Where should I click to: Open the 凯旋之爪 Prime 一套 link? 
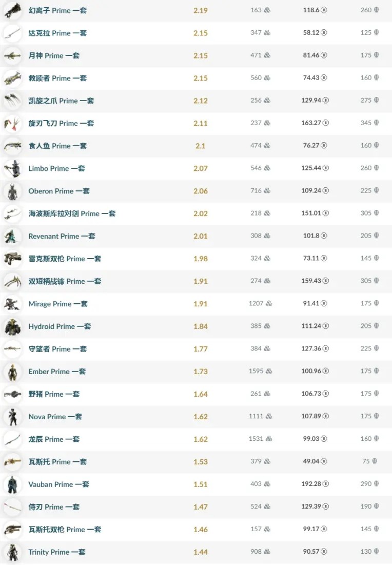(61, 101)
